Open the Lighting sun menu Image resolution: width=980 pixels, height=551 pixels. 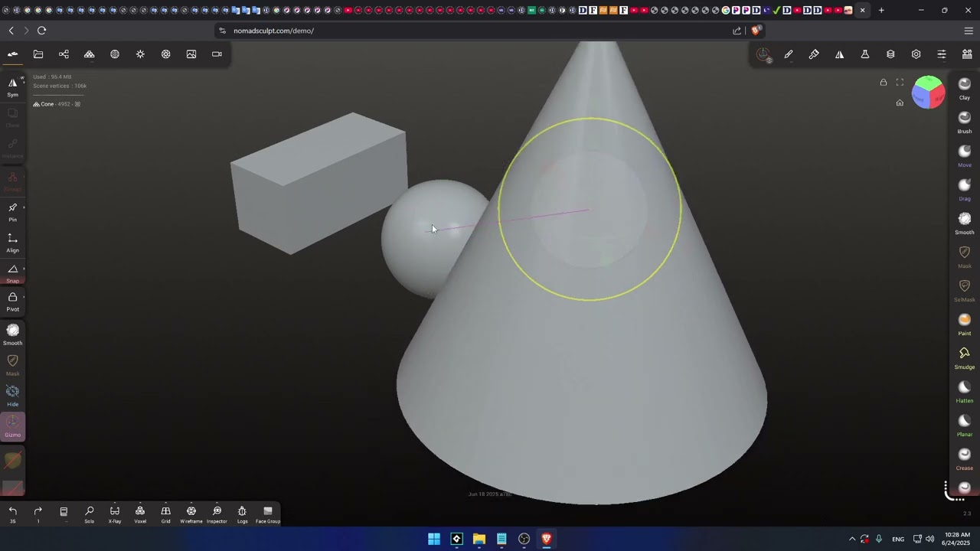click(140, 54)
